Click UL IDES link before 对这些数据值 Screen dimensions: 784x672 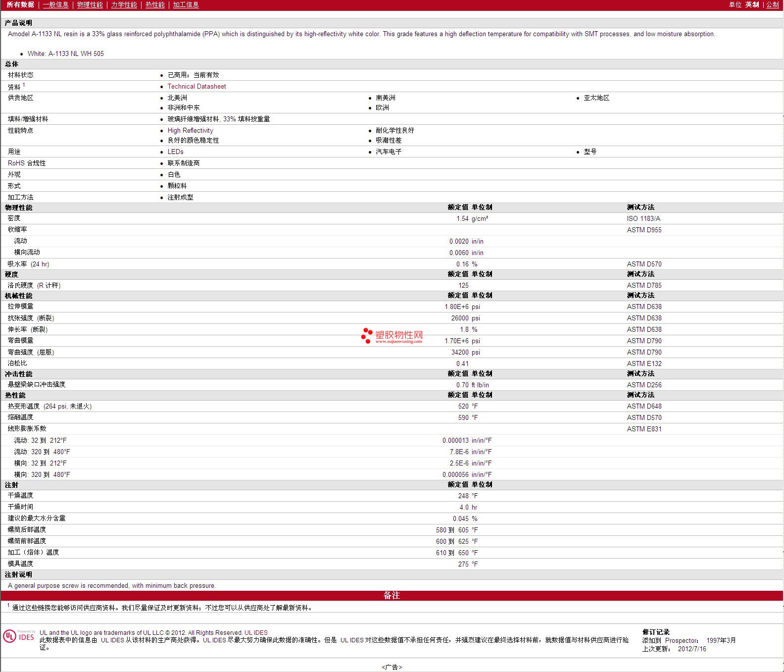pyautogui.click(x=352, y=640)
